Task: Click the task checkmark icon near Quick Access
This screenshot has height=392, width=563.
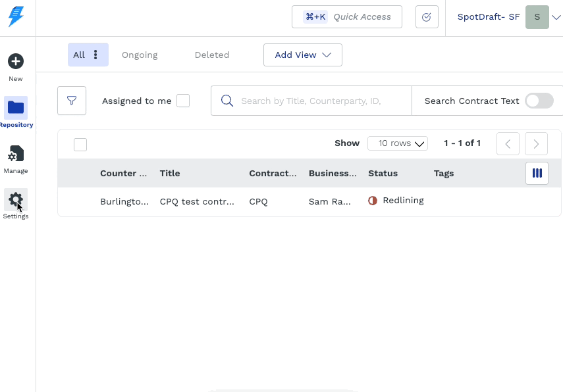Action: 426,16
